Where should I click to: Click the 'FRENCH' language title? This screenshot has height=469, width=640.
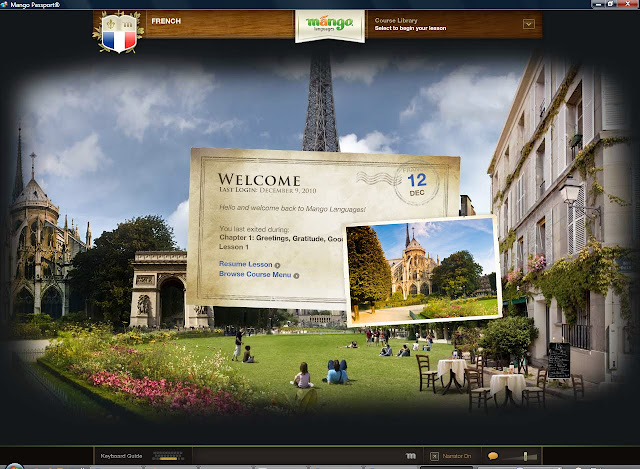click(166, 21)
